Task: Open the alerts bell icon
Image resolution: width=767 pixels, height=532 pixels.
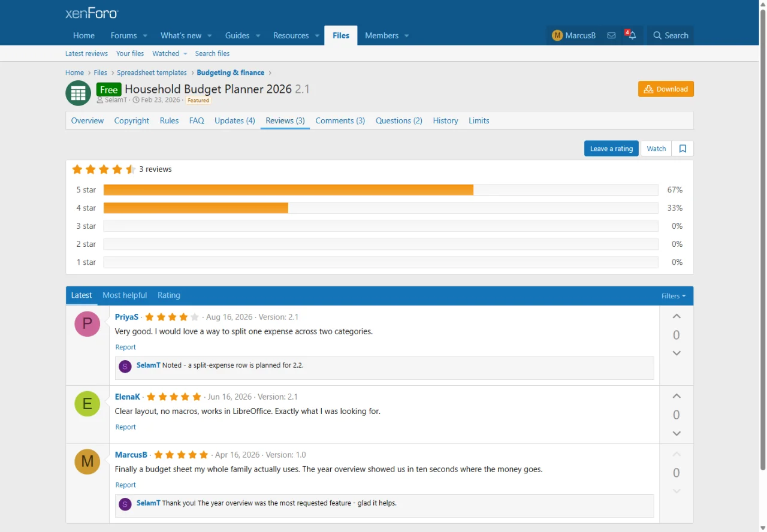Action: click(632, 35)
